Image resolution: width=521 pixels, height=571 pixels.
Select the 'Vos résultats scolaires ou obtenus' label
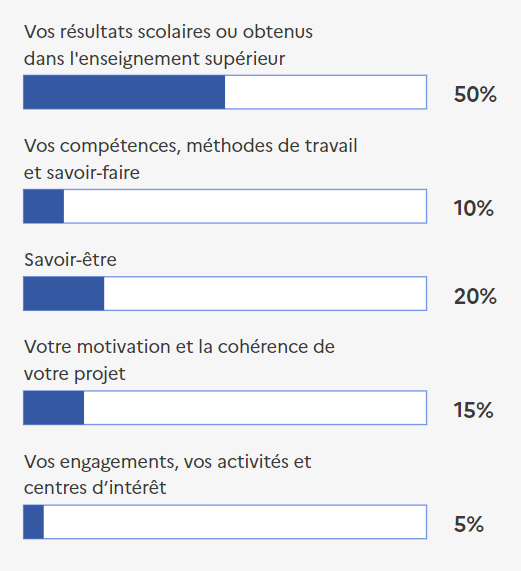pos(169,32)
